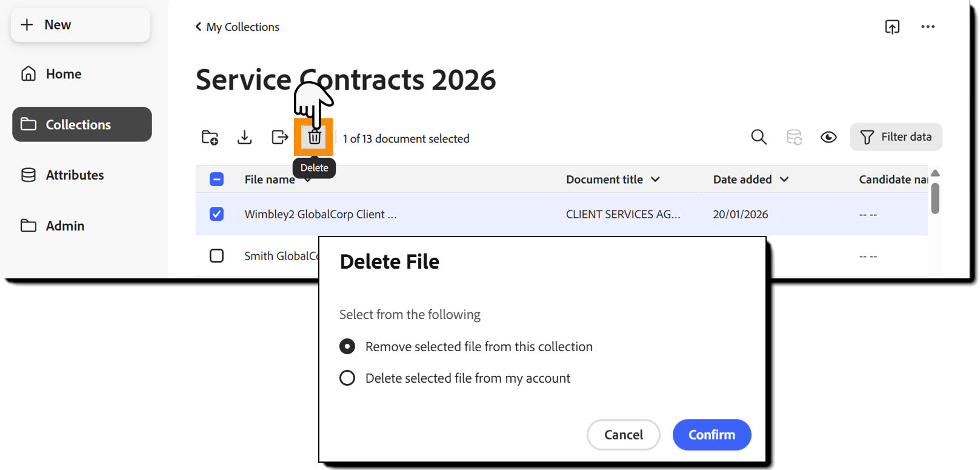Open the Date added sort dropdown
The height and width of the screenshot is (470, 980).
pyautogui.click(x=785, y=180)
